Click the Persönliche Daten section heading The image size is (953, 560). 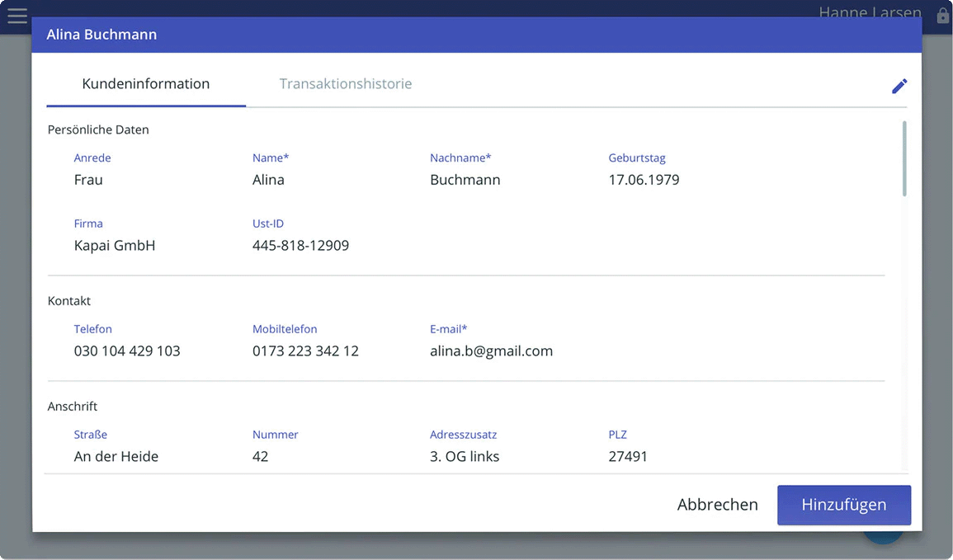click(98, 130)
